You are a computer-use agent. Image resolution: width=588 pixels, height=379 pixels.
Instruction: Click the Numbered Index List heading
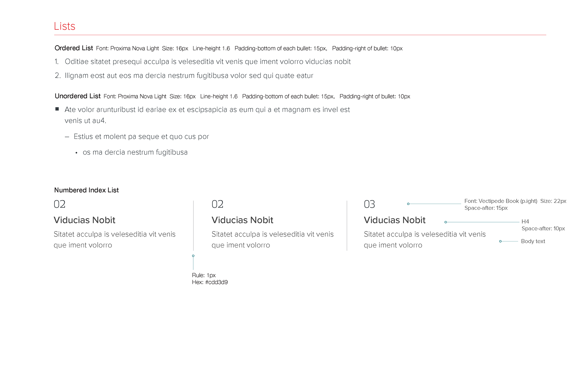pyautogui.click(x=86, y=190)
